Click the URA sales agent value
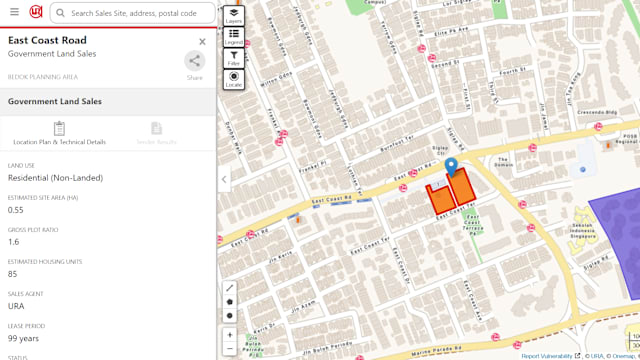 [16, 306]
